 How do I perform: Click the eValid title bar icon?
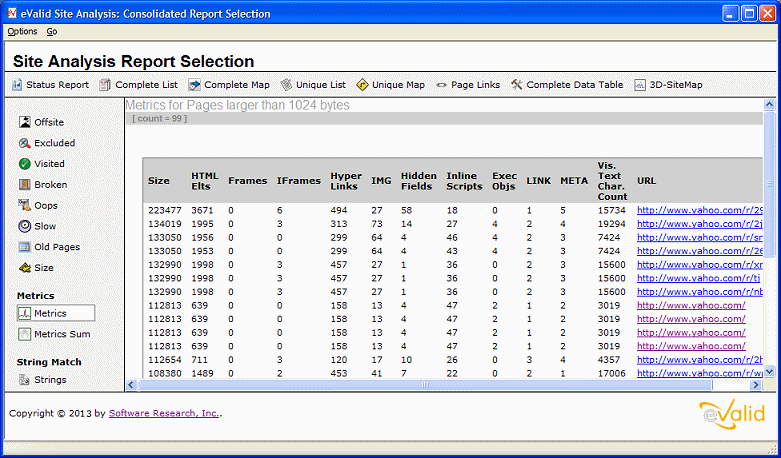pyautogui.click(x=12, y=13)
